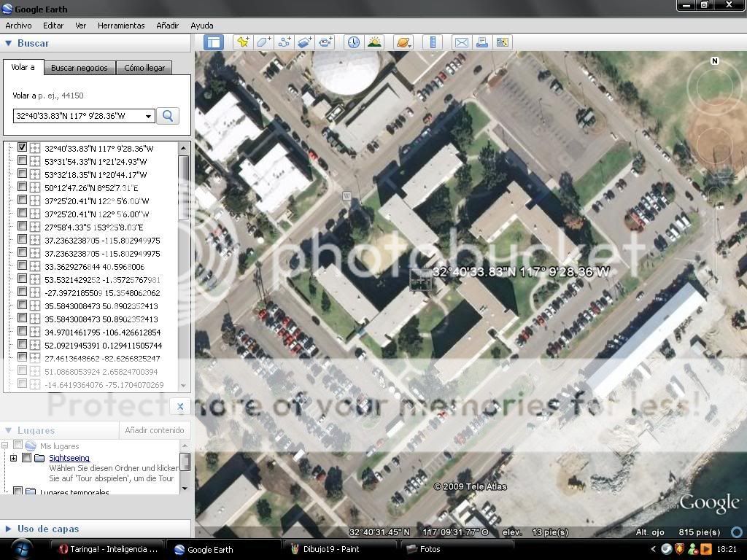Check the 50°12'47.26"N 8°52'7.31"E result

tap(22, 187)
